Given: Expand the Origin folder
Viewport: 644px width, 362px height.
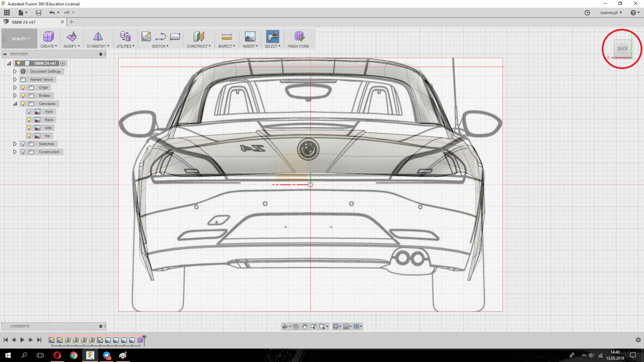Looking at the screenshot, I should pos(15,87).
